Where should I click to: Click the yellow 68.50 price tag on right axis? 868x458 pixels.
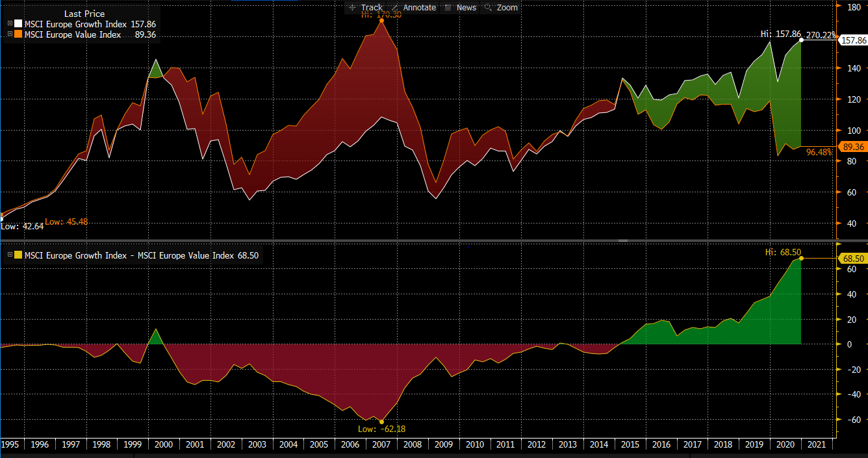(x=853, y=259)
